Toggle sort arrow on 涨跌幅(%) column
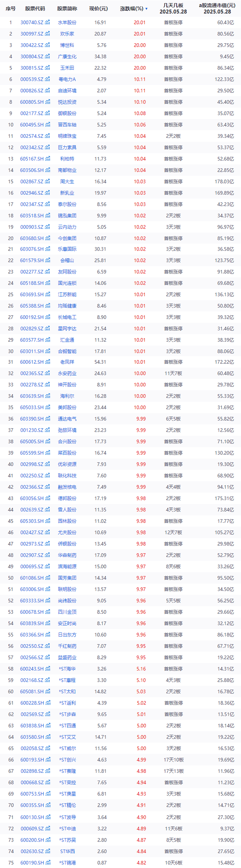The width and height of the screenshot is (241, 868). coord(146,9)
